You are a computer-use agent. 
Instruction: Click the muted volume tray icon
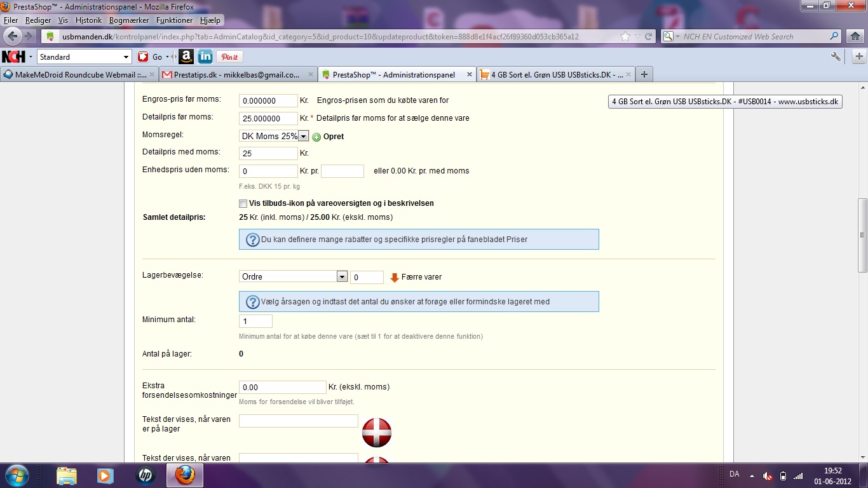click(768, 475)
